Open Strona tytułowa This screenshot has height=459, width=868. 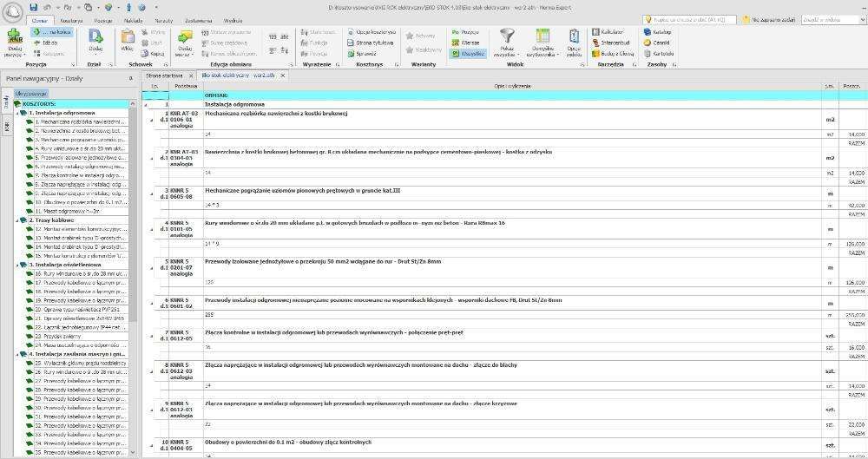371,43
